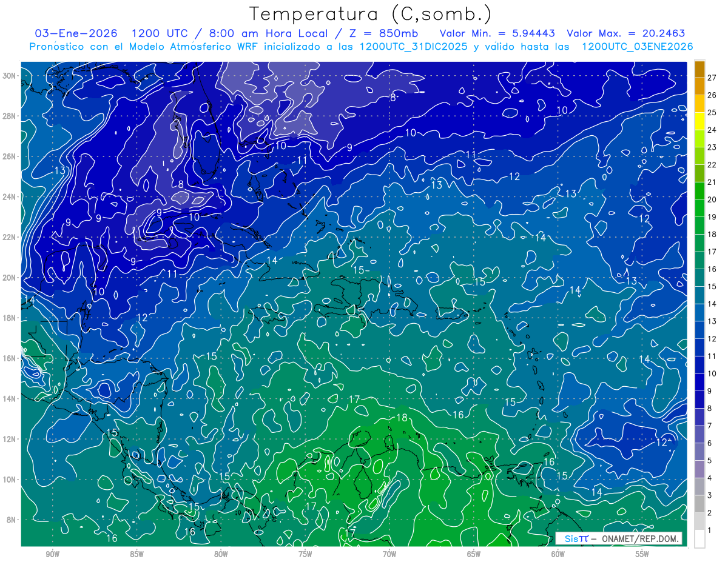Click the title "Temperatura (C,somb.)"

pos(371,14)
